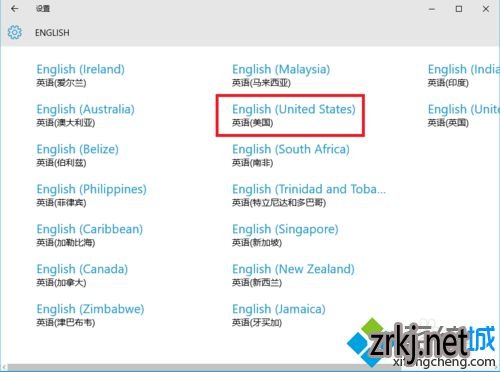Select English (India) language
Screen dimensions: 500x372
coord(464,75)
